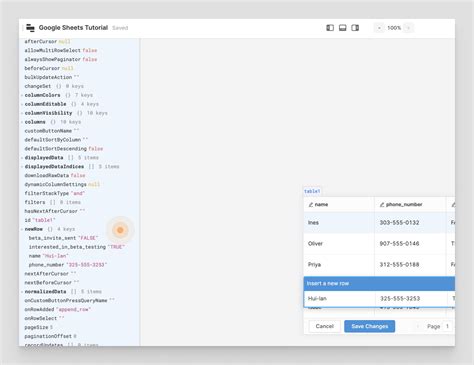The height and width of the screenshot is (365, 474).
Task: Click the 312-555-0188 phone cell
Action: (x=410, y=265)
